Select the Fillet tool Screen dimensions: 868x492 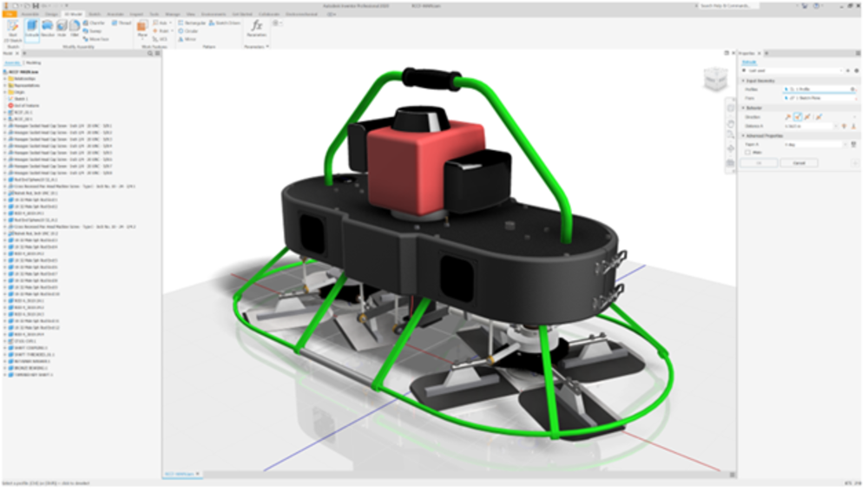point(74,28)
